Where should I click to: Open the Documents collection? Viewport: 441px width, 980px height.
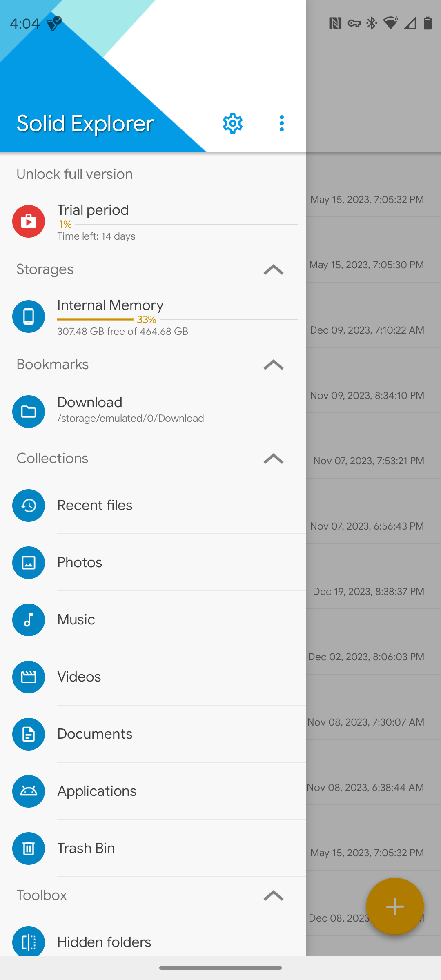(95, 734)
